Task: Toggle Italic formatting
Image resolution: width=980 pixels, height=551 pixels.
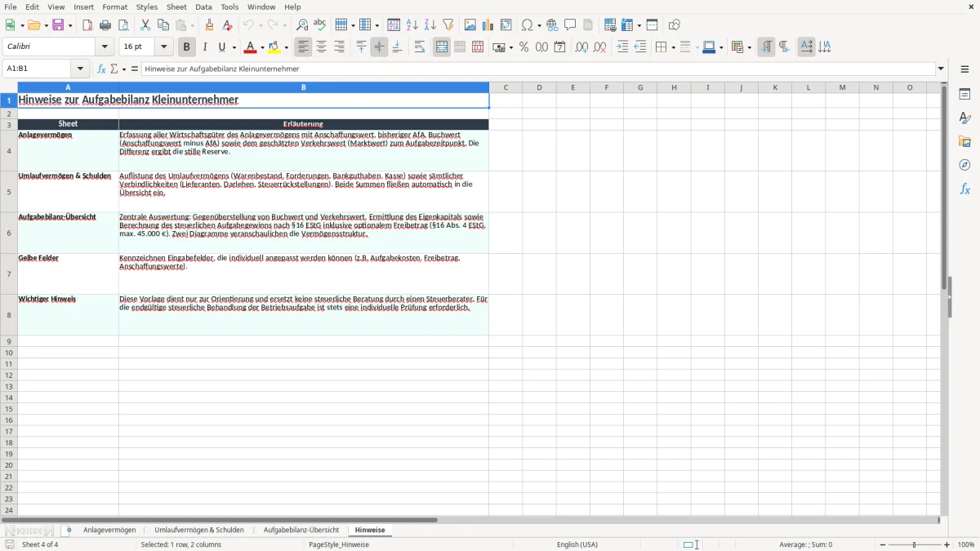Action: [204, 47]
